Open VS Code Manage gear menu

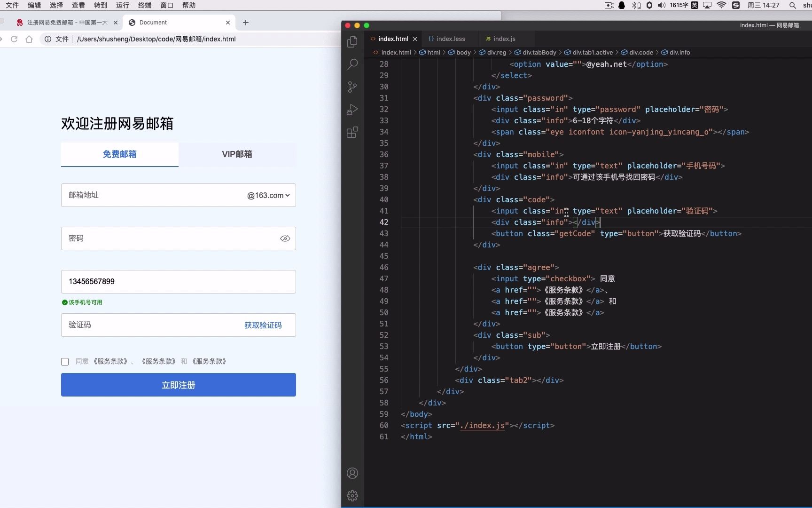pyautogui.click(x=352, y=496)
